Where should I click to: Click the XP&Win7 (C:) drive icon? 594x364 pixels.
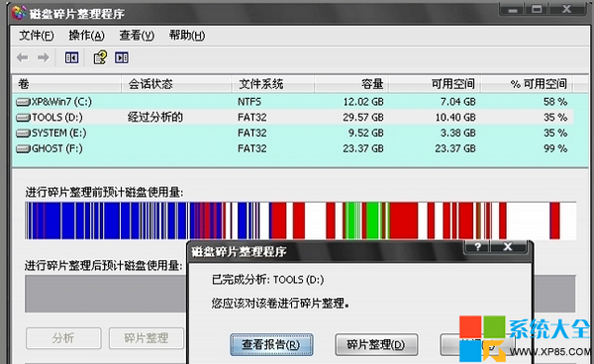23,102
